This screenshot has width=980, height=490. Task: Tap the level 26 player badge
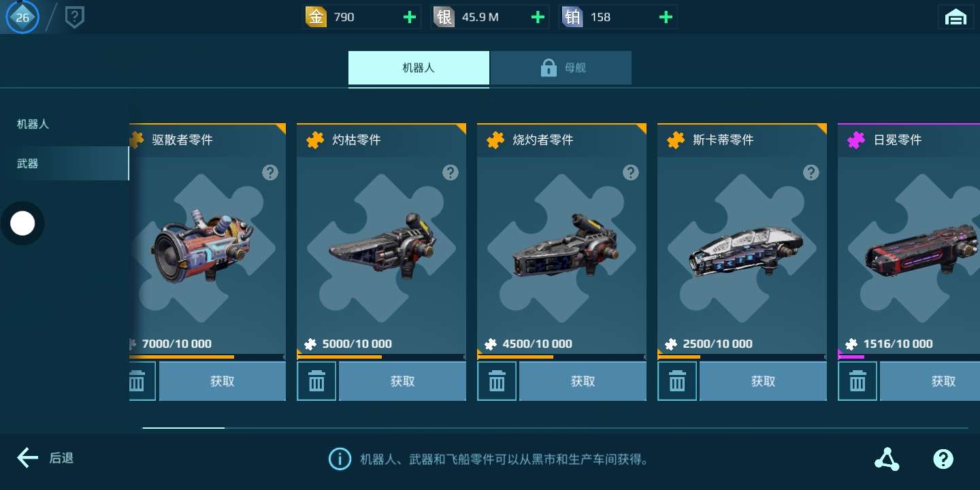22,17
